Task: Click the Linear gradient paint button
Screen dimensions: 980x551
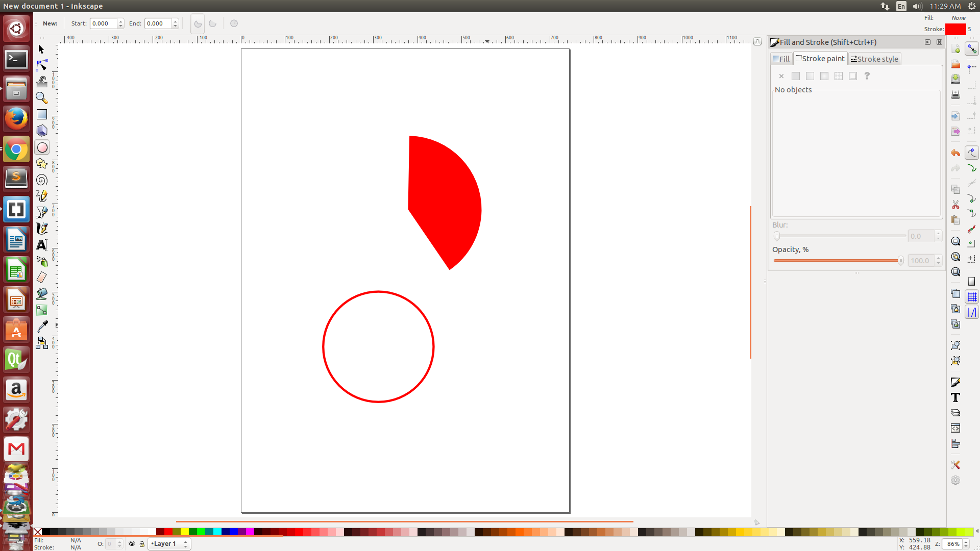Action: coord(810,76)
